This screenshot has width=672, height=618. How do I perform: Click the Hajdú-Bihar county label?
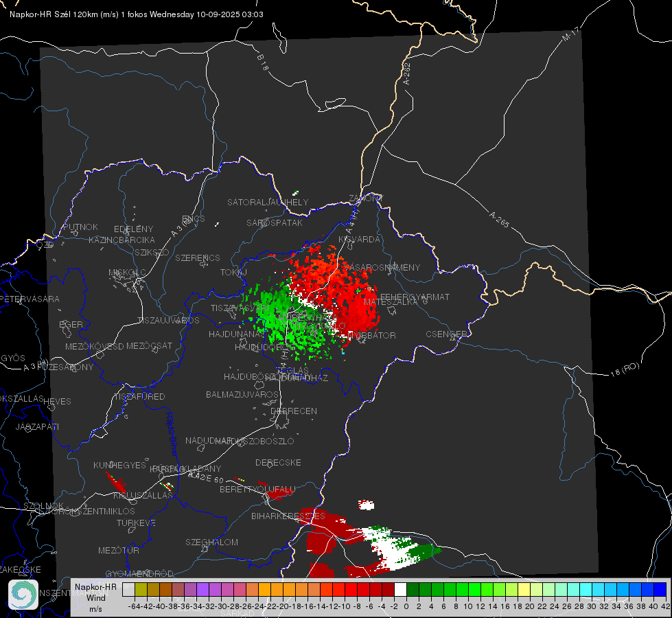(x=172, y=434)
